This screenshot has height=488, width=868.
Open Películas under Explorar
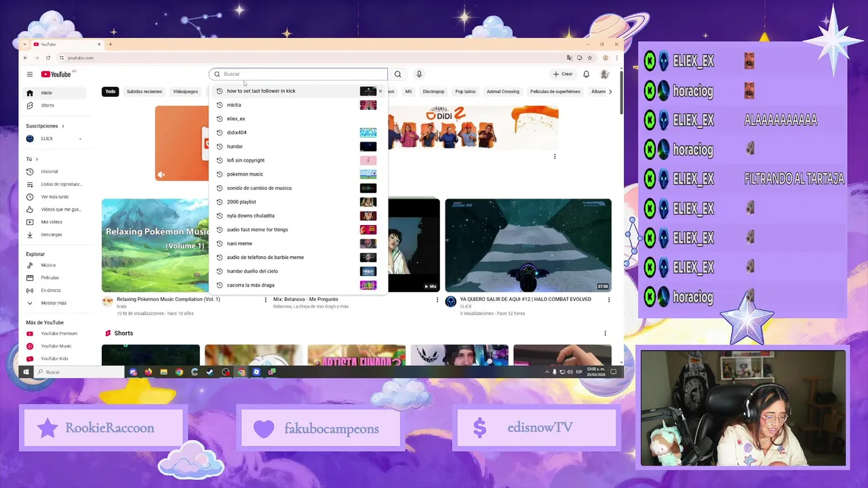point(56,278)
